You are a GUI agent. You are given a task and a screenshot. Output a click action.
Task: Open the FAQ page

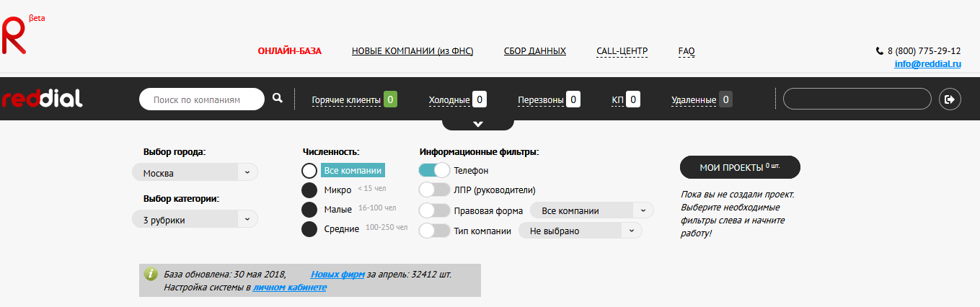pyautogui.click(x=687, y=51)
